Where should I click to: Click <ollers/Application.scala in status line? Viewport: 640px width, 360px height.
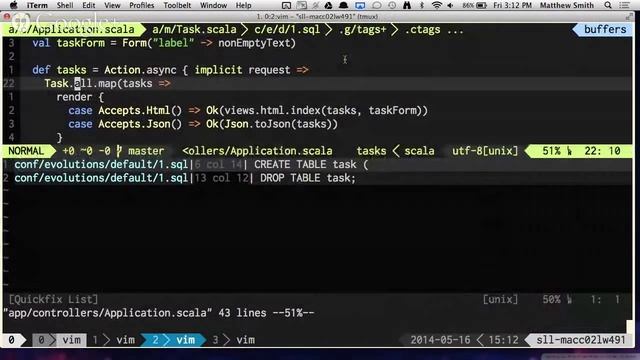(257, 151)
